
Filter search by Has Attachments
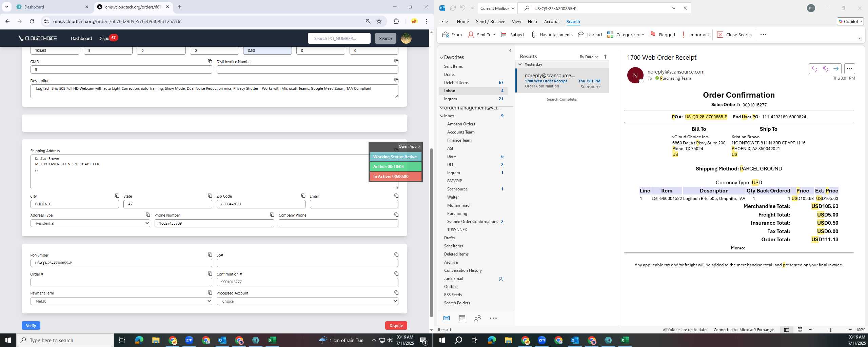coord(552,35)
